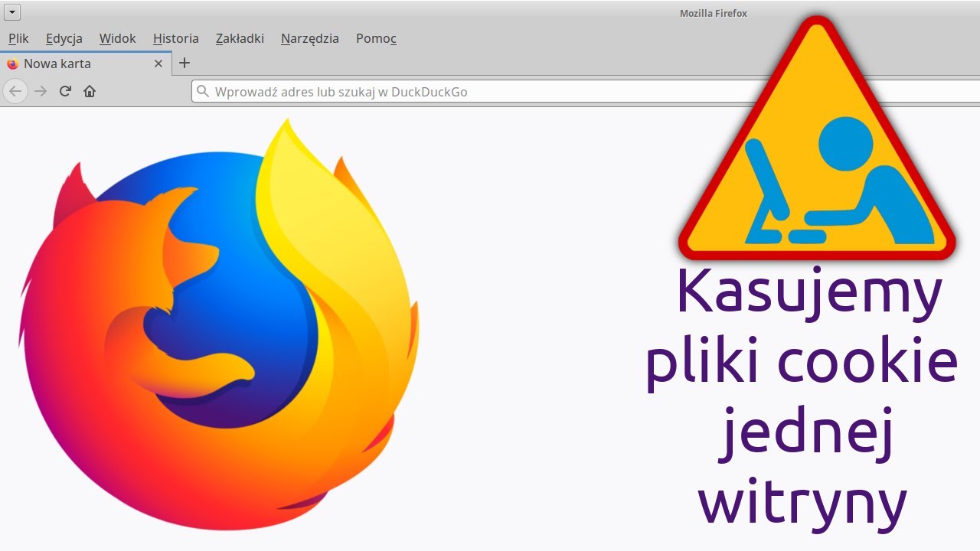Open a new tab with the plus button
The height and width of the screenshot is (551, 980).
point(185,64)
